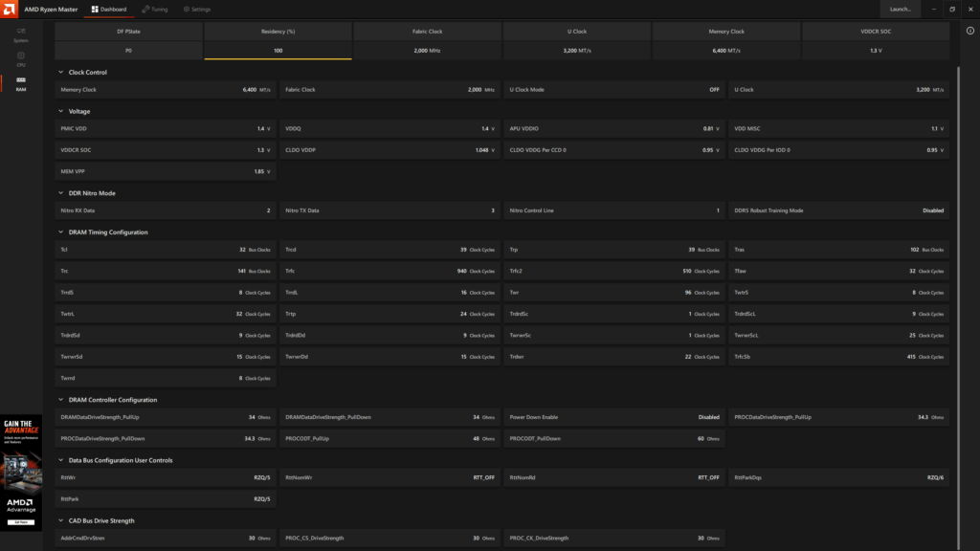Click the Launch button
Screen dimensions: 980x551
point(900,10)
